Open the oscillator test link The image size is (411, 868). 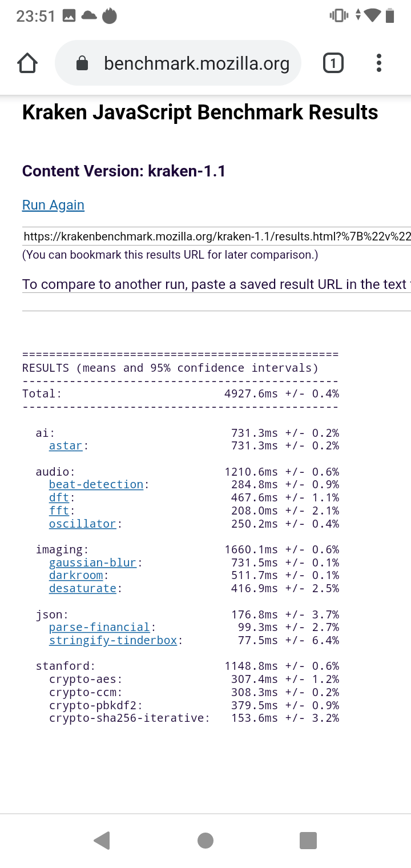tap(82, 524)
